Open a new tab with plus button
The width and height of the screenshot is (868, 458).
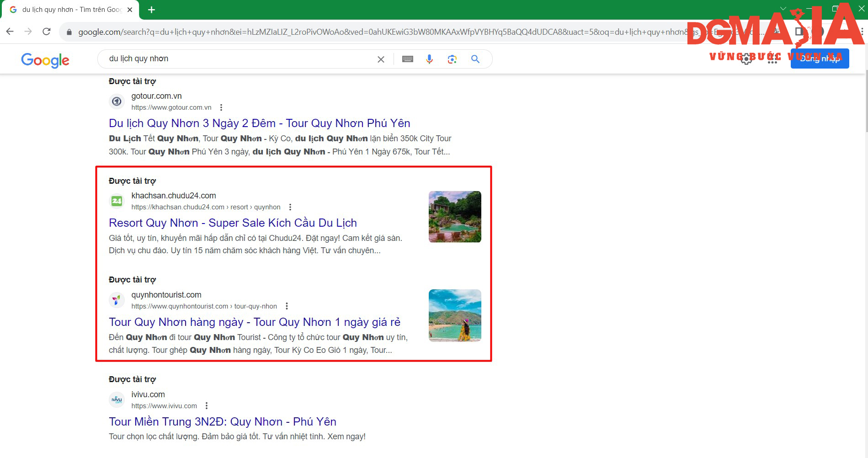[152, 10]
